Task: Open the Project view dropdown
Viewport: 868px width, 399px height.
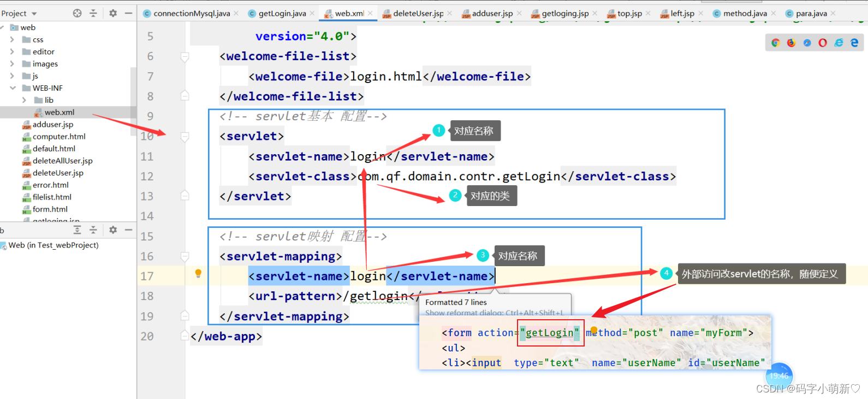Action: 34,14
